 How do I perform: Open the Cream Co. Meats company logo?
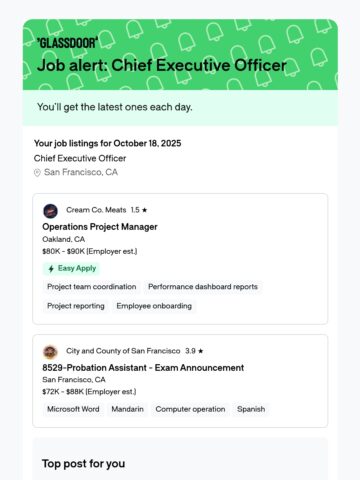(x=50, y=211)
